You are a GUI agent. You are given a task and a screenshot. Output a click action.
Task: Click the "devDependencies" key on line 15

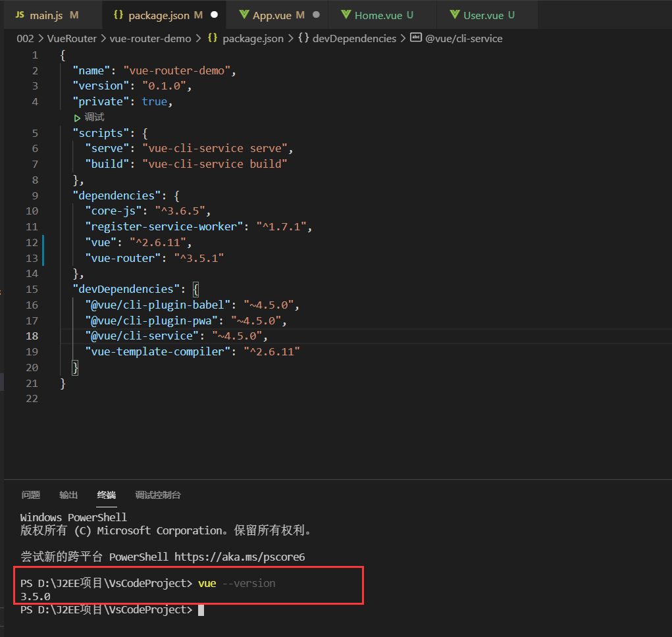click(x=126, y=289)
